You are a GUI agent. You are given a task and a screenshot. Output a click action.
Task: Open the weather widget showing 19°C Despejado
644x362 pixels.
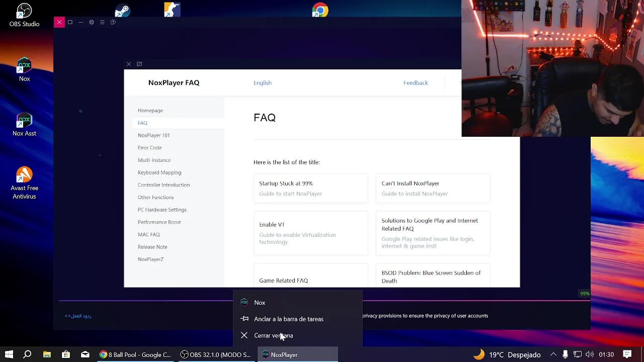point(507,354)
